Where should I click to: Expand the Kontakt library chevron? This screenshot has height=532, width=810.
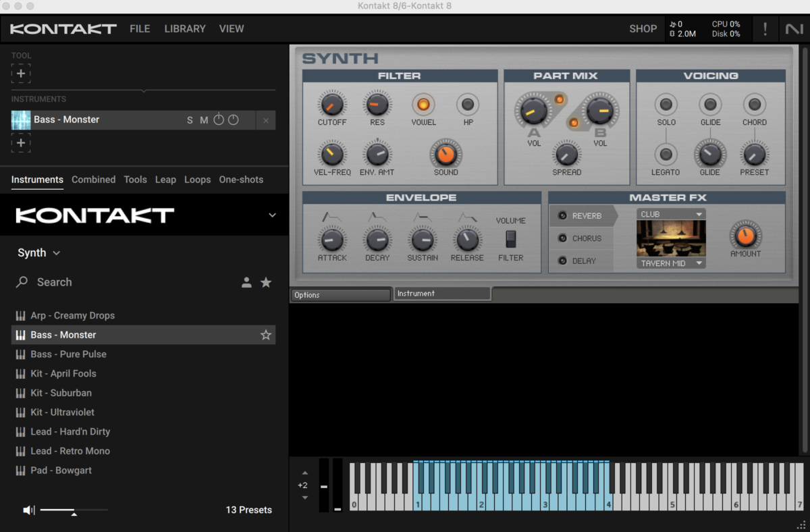[272, 215]
